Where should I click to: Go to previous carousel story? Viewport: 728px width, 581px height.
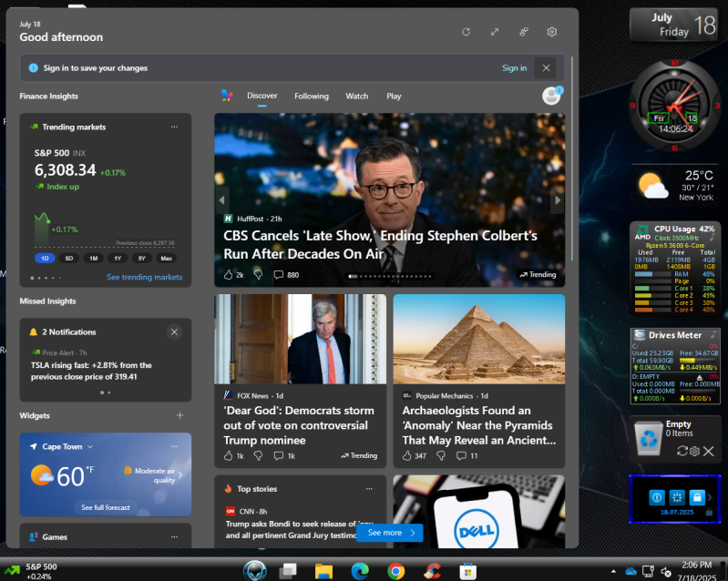(x=222, y=200)
